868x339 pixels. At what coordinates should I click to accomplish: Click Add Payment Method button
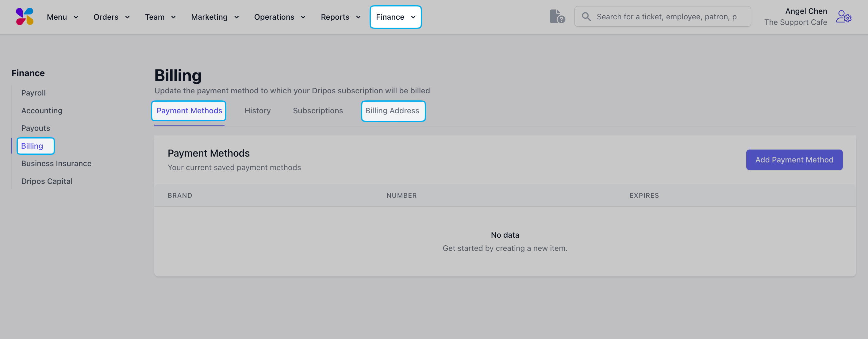pyautogui.click(x=794, y=160)
